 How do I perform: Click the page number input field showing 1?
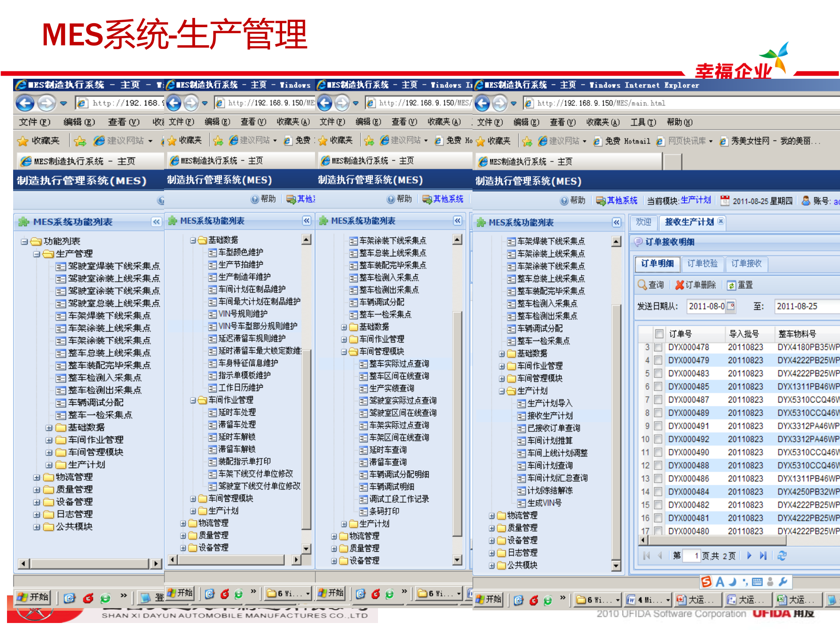point(692,556)
